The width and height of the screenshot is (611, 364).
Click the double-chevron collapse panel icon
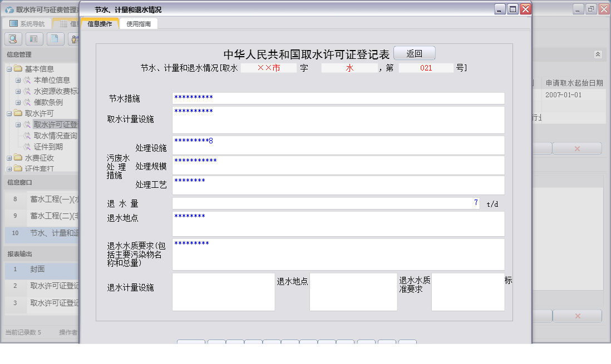pyautogui.click(x=598, y=54)
